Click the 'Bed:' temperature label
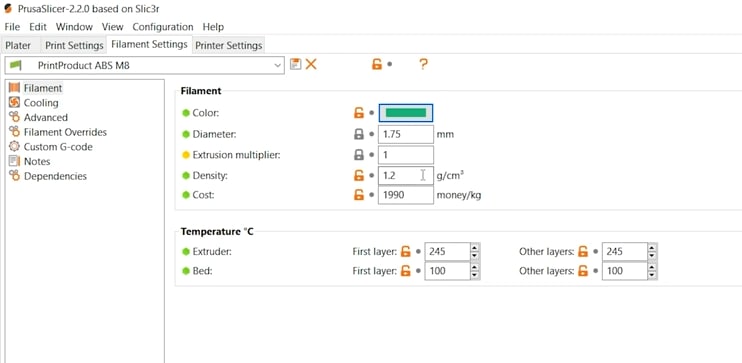Screen dimensions: 742x363 (202, 271)
